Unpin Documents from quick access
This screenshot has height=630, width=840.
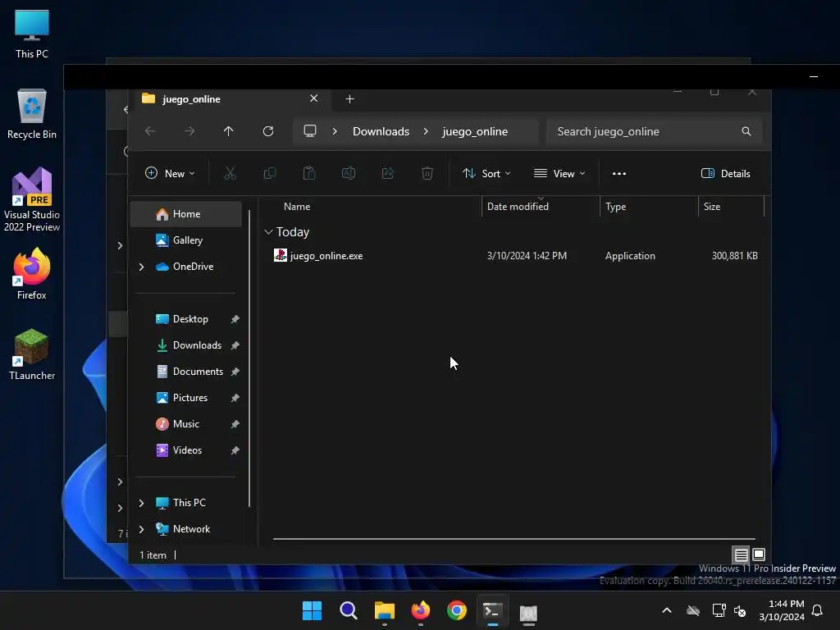coord(235,372)
